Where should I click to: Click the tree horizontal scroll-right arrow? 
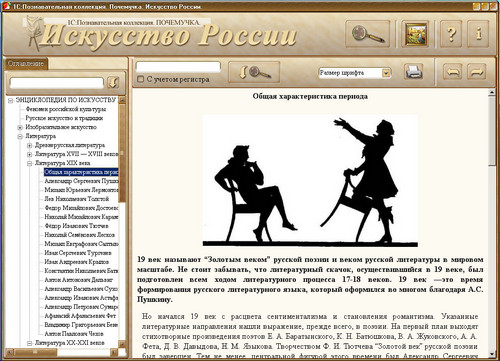click(x=114, y=352)
